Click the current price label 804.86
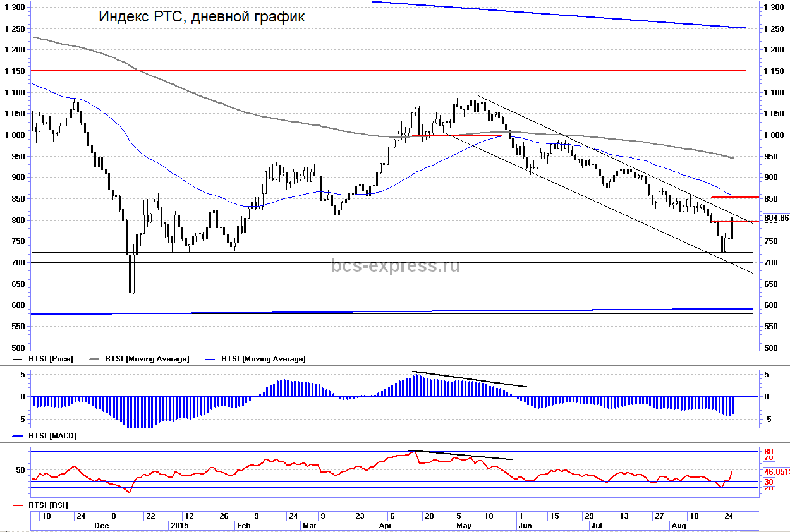Image resolution: width=790 pixels, height=532 pixels. pos(775,218)
